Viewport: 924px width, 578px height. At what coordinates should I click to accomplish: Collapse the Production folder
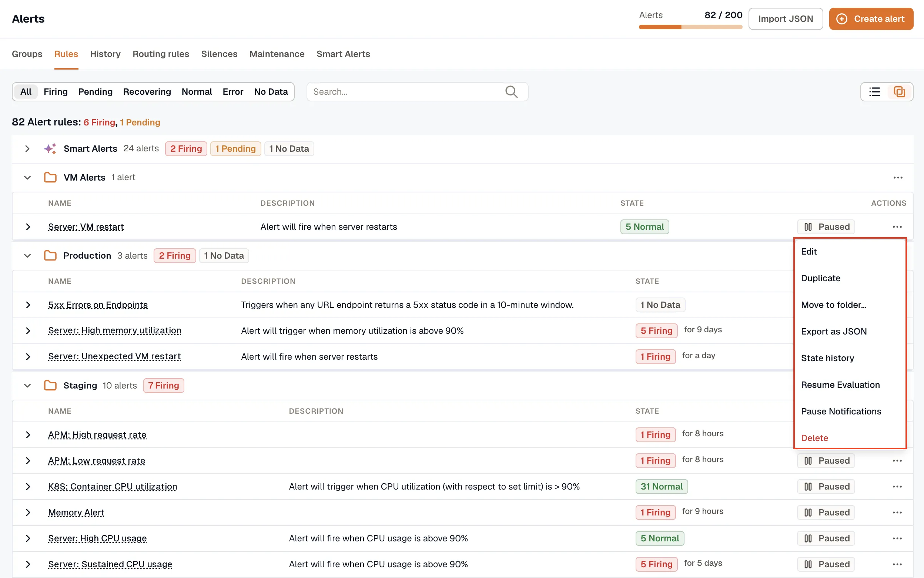(27, 256)
